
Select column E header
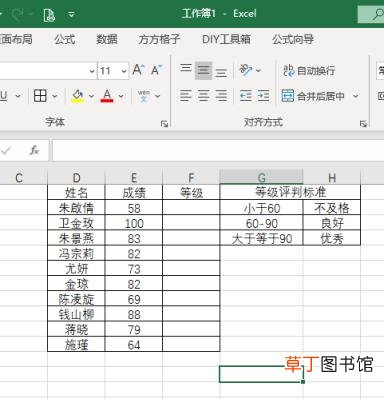pyautogui.click(x=134, y=178)
